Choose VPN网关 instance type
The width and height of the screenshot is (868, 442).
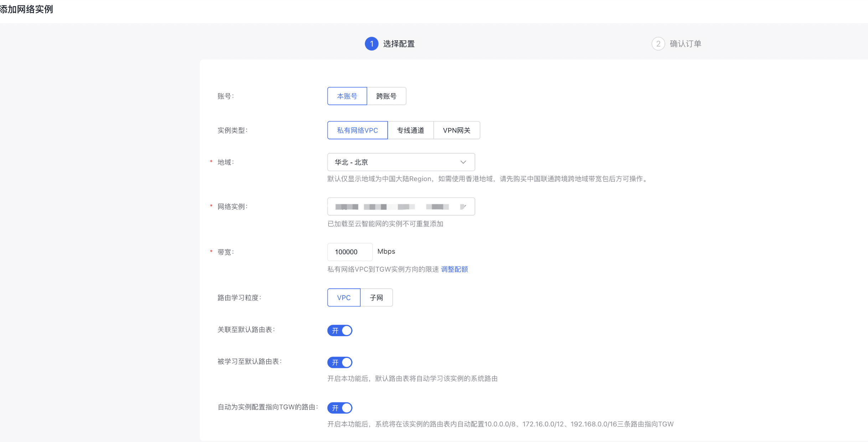pyautogui.click(x=456, y=130)
